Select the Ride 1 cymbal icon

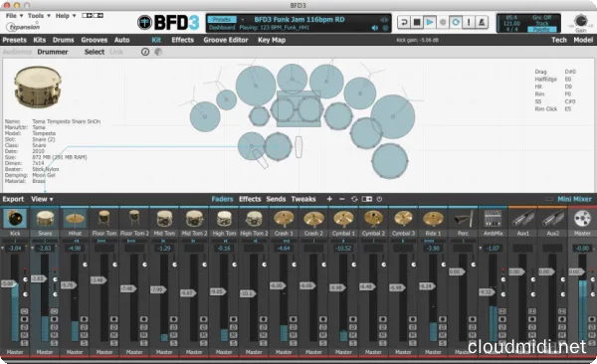pyautogui.click(x=433, y=219)
